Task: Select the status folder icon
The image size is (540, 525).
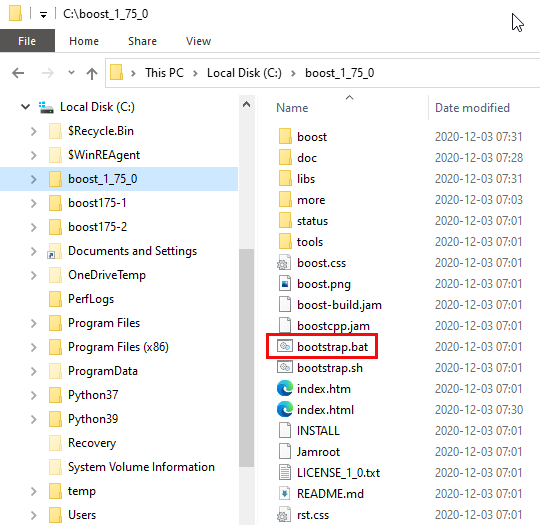Action: coord(285,221)
